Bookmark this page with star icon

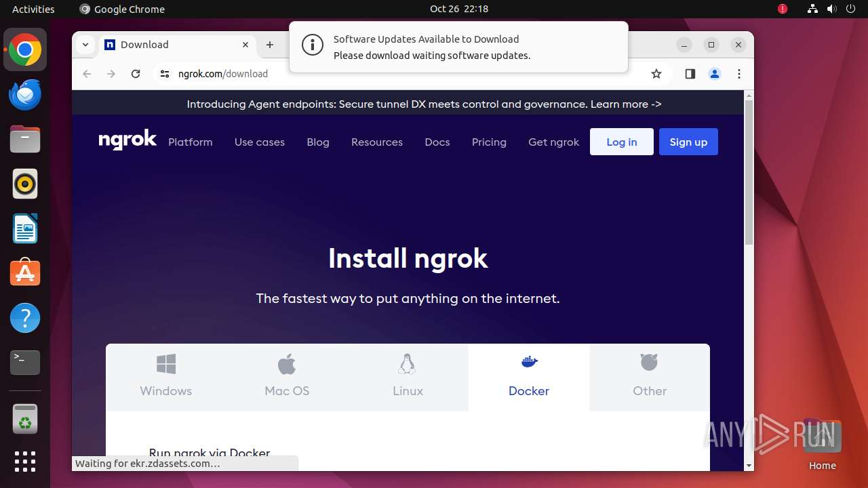coord(656,74)
